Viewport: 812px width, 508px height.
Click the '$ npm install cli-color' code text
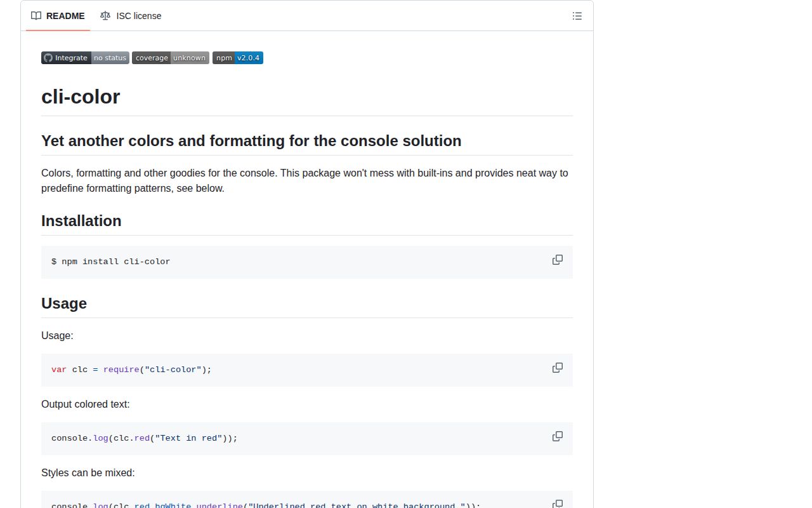coord(111,262)
